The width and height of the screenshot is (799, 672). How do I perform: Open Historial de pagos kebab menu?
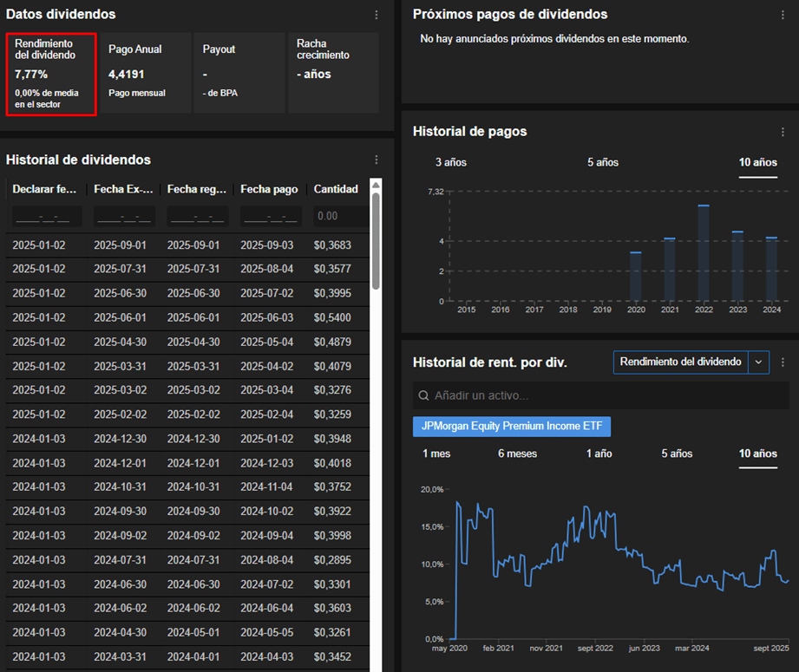[783, 132]
